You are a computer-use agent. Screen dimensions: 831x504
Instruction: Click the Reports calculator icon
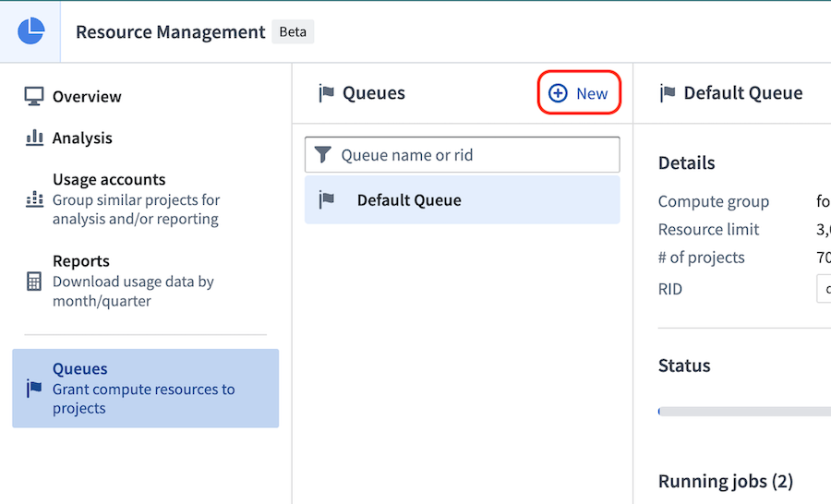tap(34, 282)
